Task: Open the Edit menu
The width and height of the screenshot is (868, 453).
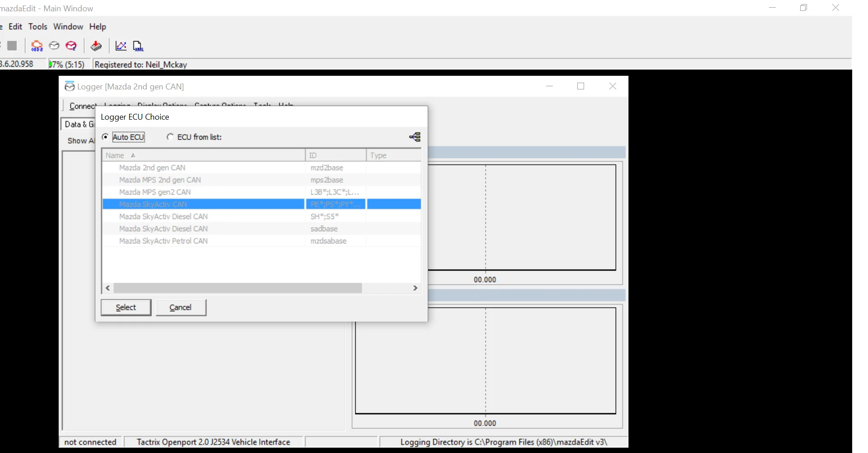Action: point(15,27)
